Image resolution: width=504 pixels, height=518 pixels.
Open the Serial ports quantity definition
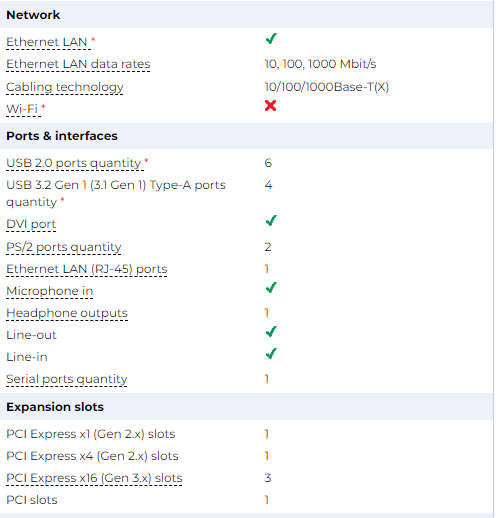coord(67,379)
